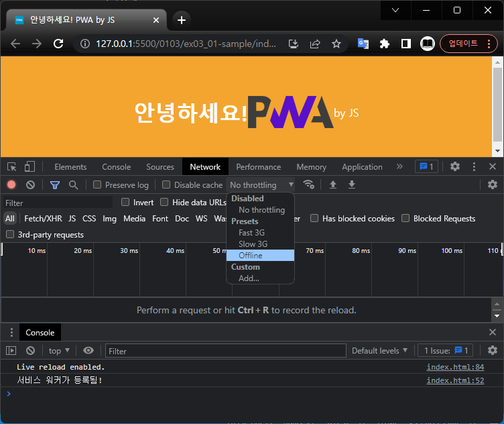The width and height of the screenshot is (504, 424).
Task: Open Google Translate extension icon
Action: click(x=363, y=44)
